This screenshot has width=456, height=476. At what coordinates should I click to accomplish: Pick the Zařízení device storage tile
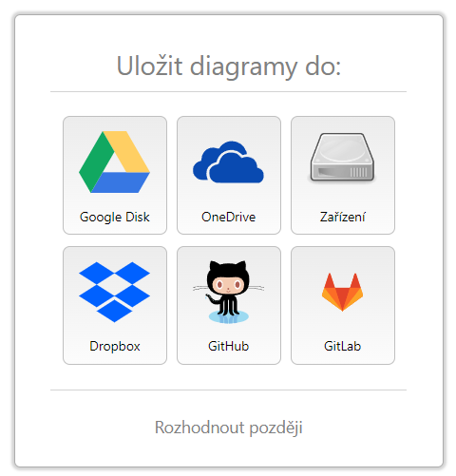click(343, 175)
